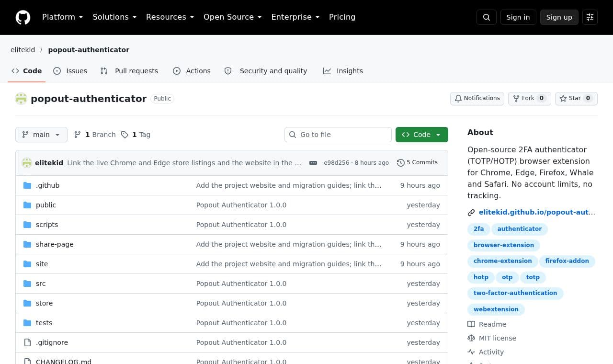Open the Notifications button
613x364 pixels.
point(477,99)
